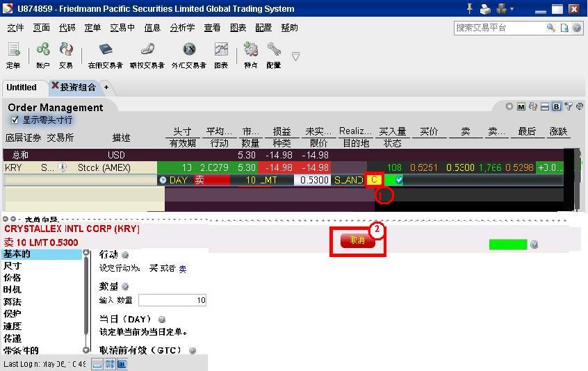Screen dimensions: 588x371
Task: Open the 期权交易者 Option Trader icon
Action: [147, 54]
